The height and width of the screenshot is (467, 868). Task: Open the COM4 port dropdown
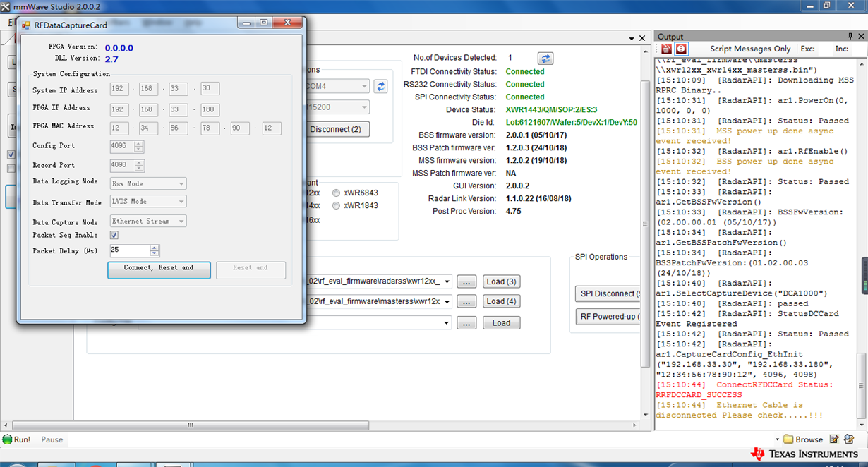(x=364, y=86)
